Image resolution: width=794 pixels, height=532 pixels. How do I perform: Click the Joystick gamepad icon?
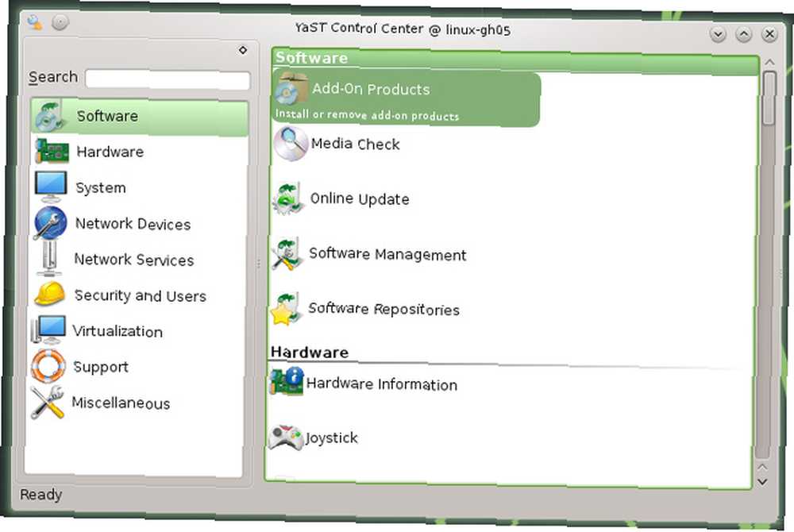285,437
